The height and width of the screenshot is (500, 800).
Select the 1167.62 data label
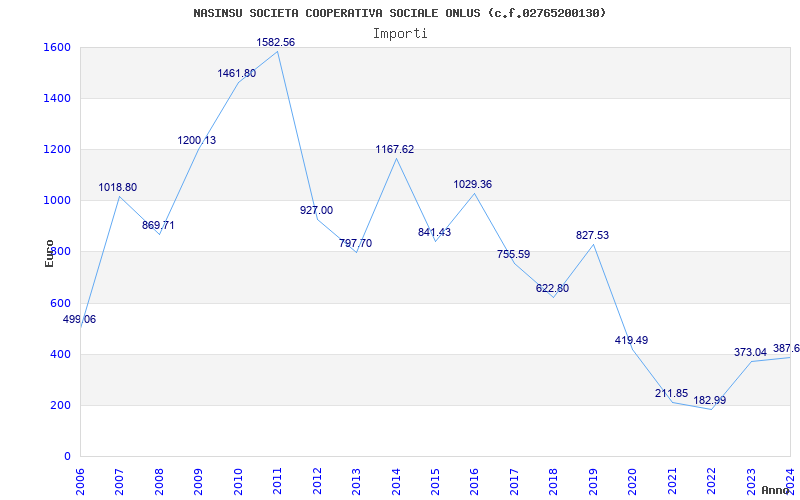395,149
